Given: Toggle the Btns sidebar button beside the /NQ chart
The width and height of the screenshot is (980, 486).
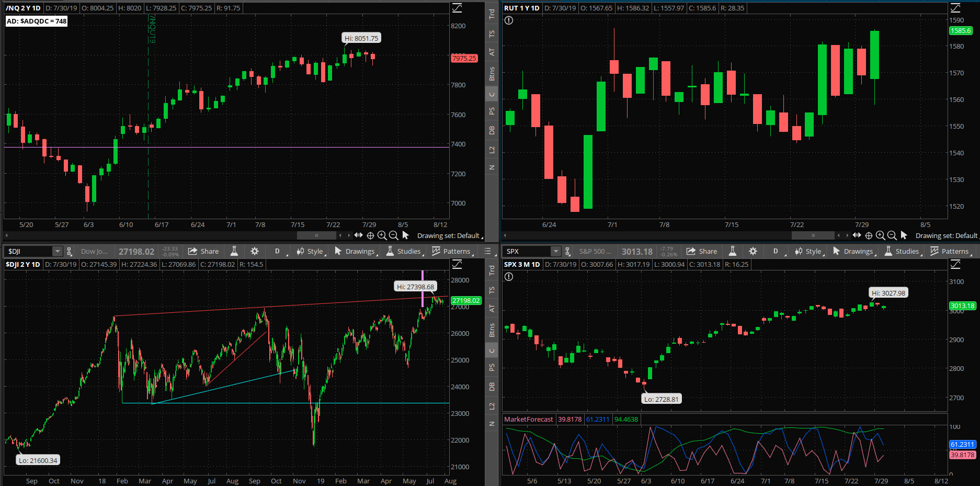Looking at the screenshot, I should [x=492, y=74].
